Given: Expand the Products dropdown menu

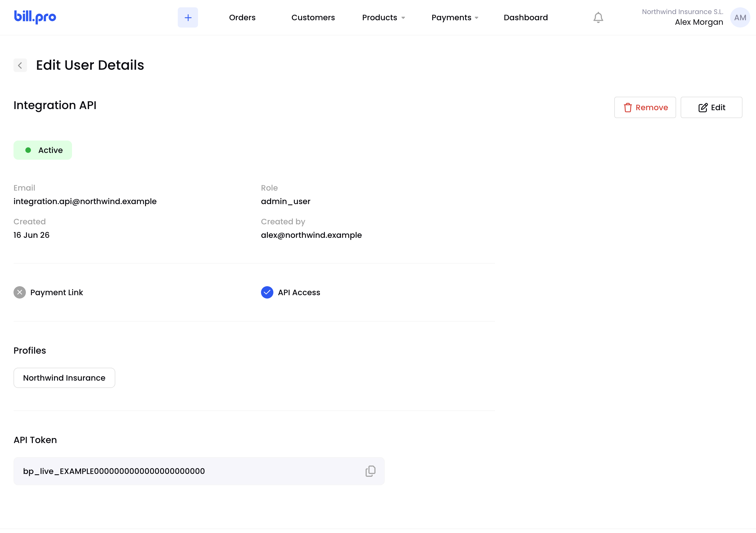Looking at the screenshot, I should 383,17.
